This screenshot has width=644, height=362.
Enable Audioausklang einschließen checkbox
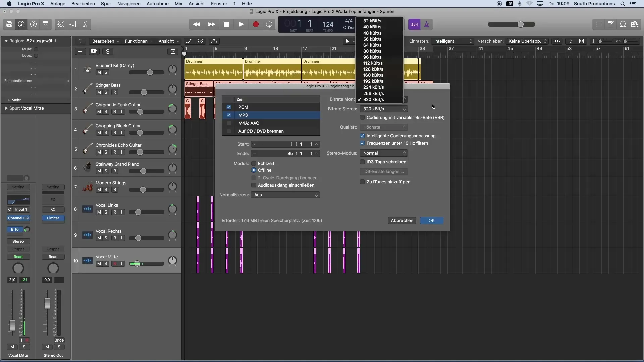point(254,185)
